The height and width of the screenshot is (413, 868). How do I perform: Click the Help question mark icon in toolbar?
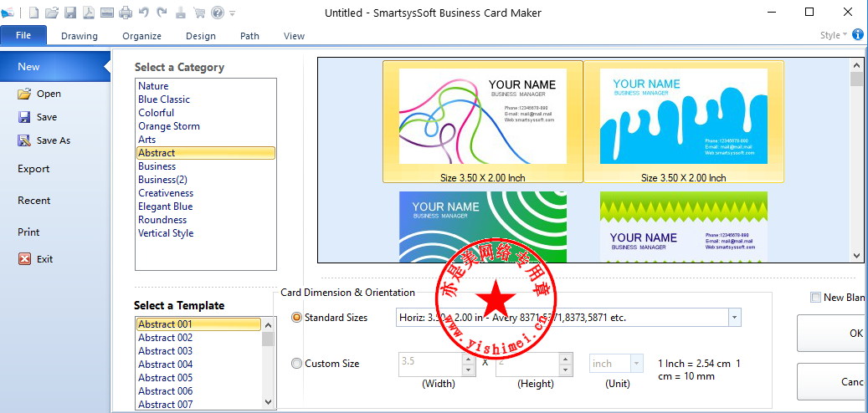pos(218,13)
